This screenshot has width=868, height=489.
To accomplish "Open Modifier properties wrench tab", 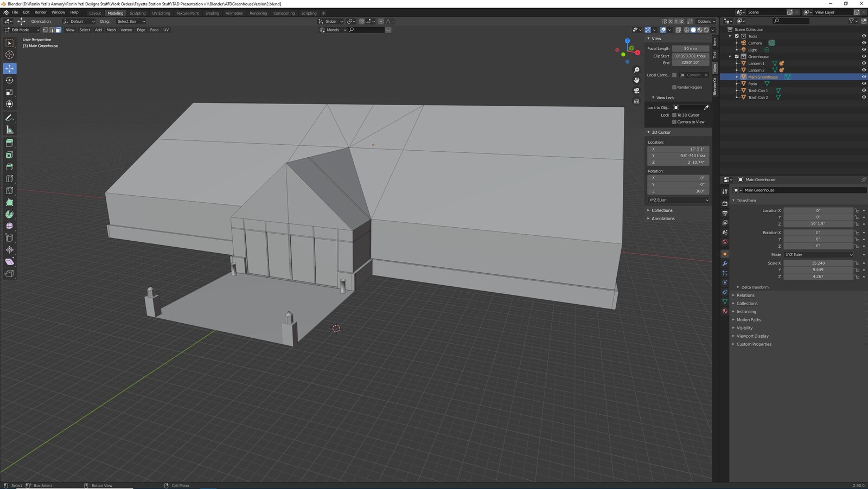I will pos(725,263).
